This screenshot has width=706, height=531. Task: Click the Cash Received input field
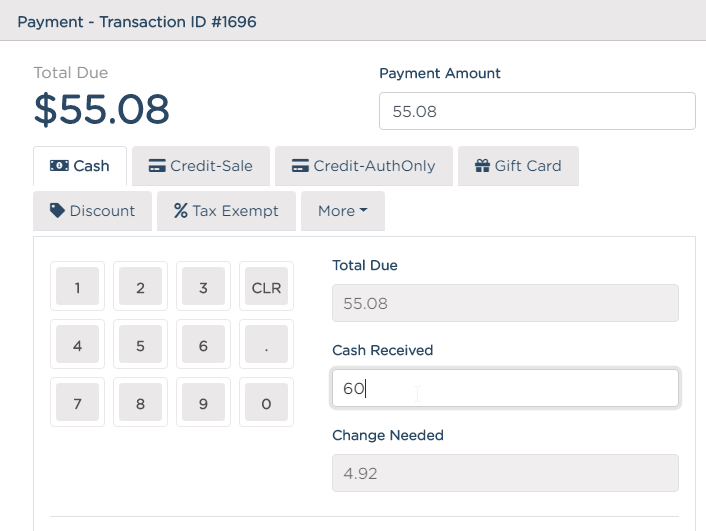pos(505,388)
